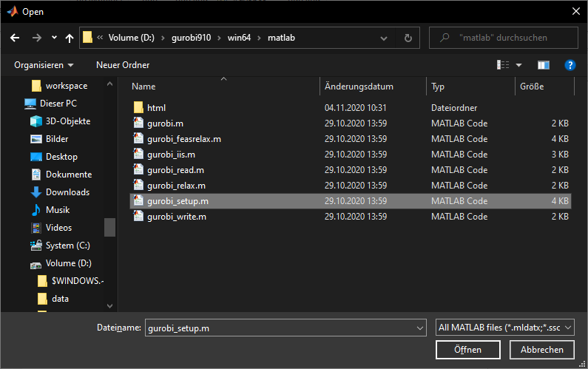The height and width of the screenshot is (369, 588).
Task: Open Dokumente in navigation pane
Action: coord(69,175)
